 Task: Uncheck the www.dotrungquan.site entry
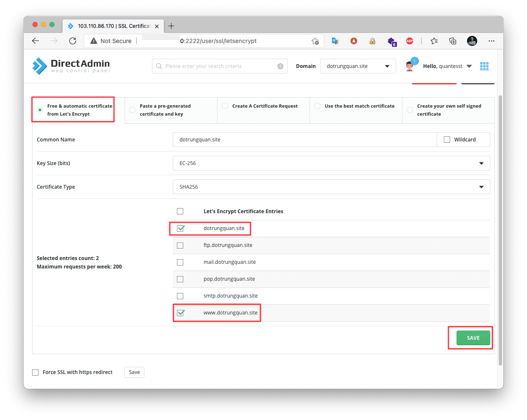(x=181, y=313)
